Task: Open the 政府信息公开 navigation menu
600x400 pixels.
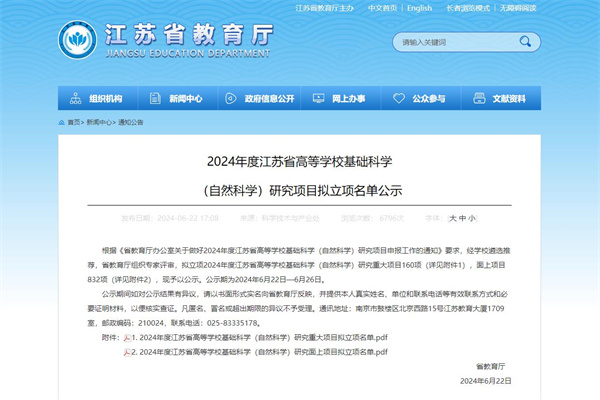Action: point(270,99)
